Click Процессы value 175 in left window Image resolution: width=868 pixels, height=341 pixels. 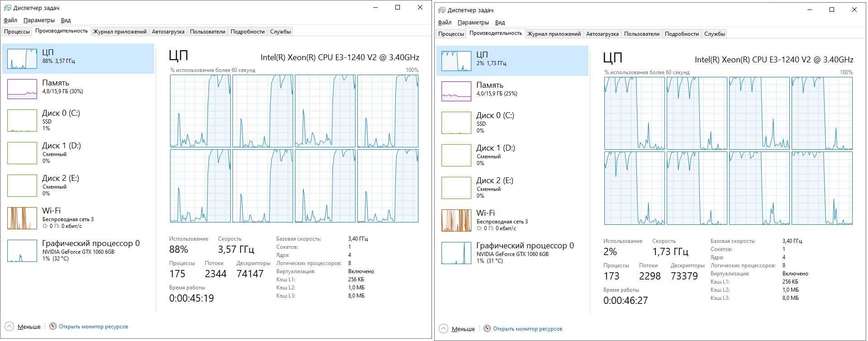[177, 274]
